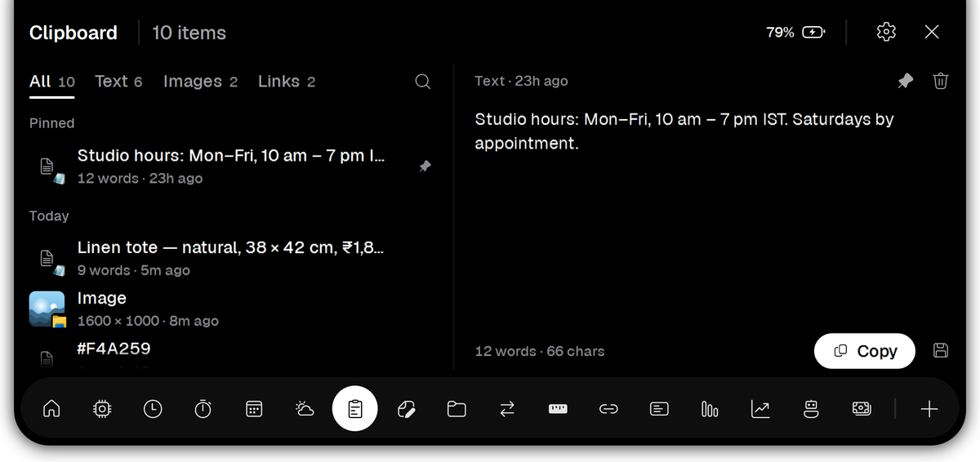Delete the selected clip with trash icon
The image size is (980, 462).
tap(941, 81)
